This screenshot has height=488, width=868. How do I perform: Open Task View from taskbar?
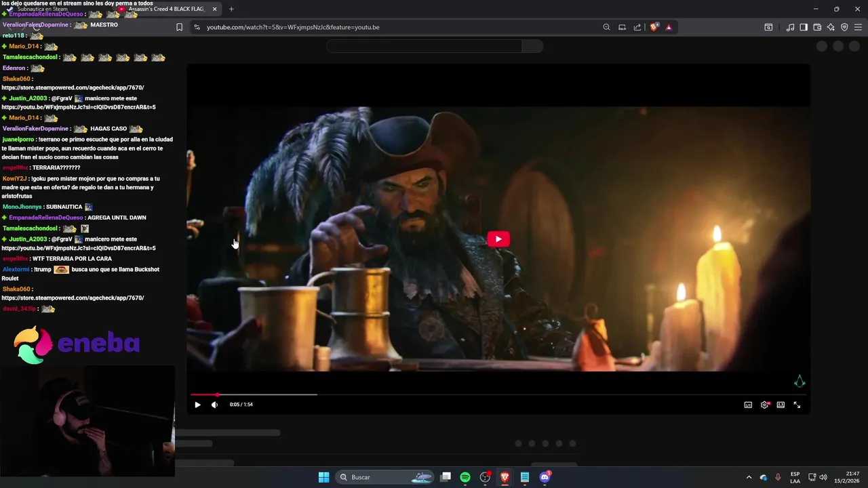tap(446, 477)
